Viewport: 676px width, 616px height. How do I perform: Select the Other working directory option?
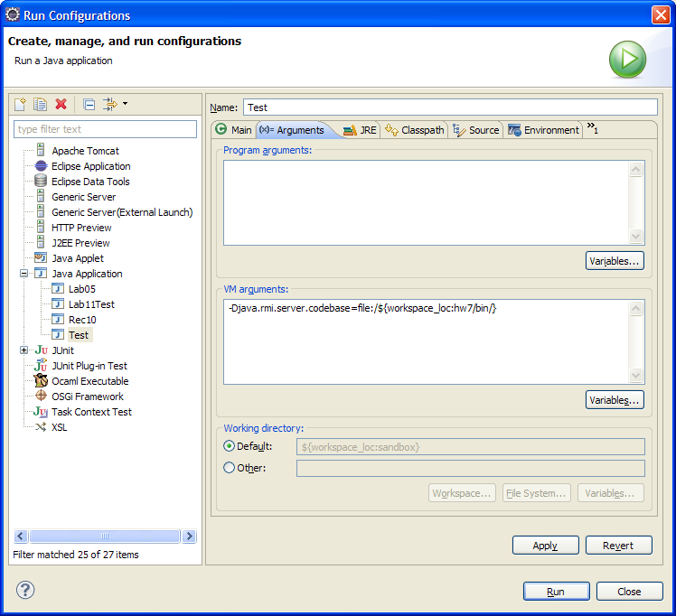(229, 468)
